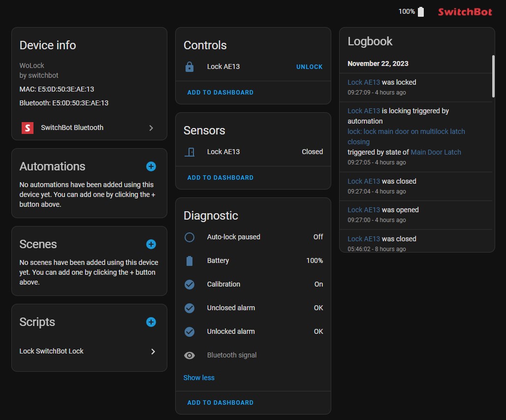Add Diagnostic card to dashboard
Image resolution: width=506 pixels, height=420 pixels.
[x=221, y=403]
